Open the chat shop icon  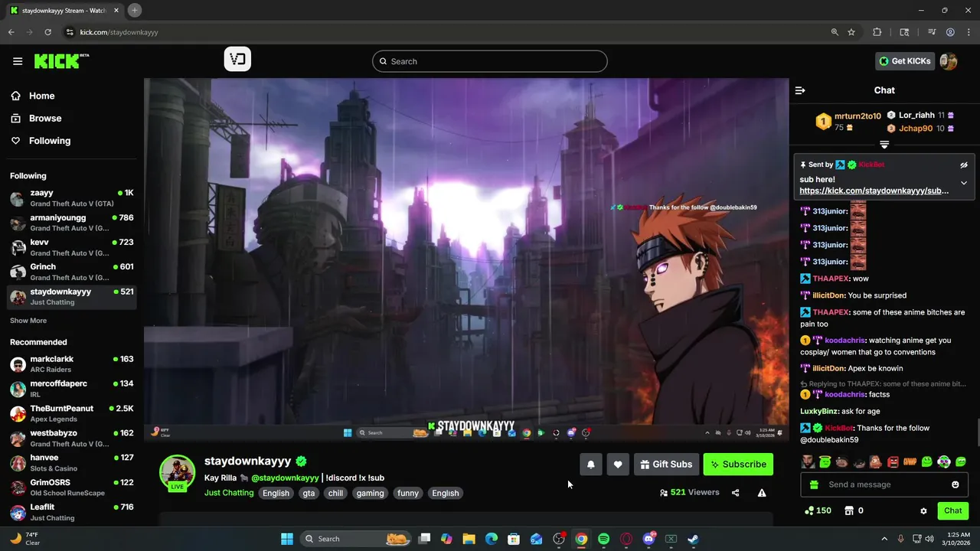click(x=849, y=510)
